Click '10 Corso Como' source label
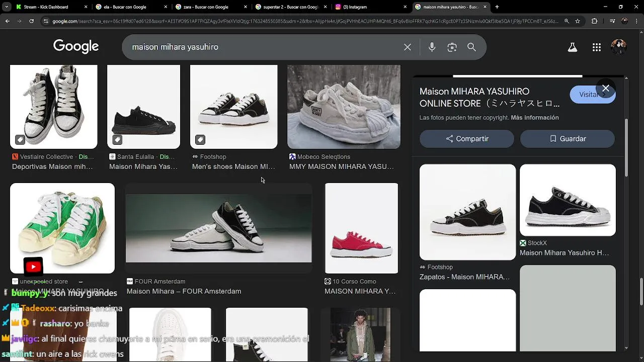This screenshot has height=362, width=644. click(354, 282)
